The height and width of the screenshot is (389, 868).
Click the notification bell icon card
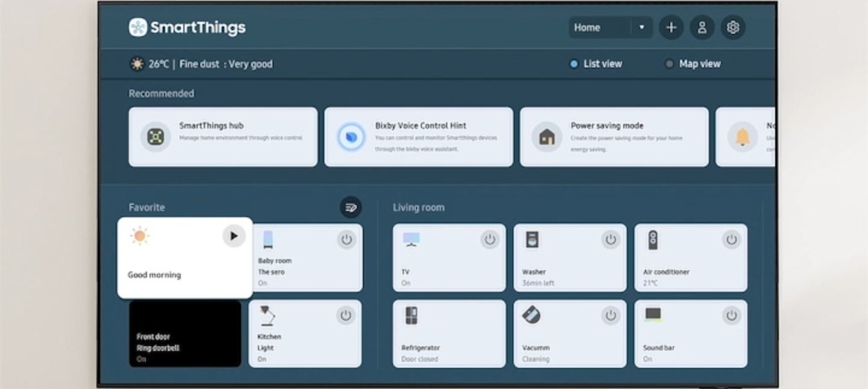pyautogui.click(x=745, y=137)
